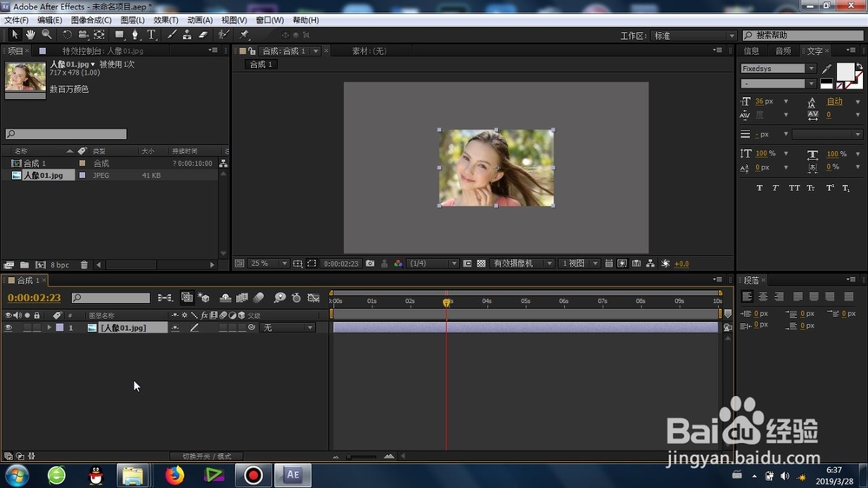This screenshot has width=868, height=488.
Task: Open the 图像合成(C) menu
Action: coord(91,20)
